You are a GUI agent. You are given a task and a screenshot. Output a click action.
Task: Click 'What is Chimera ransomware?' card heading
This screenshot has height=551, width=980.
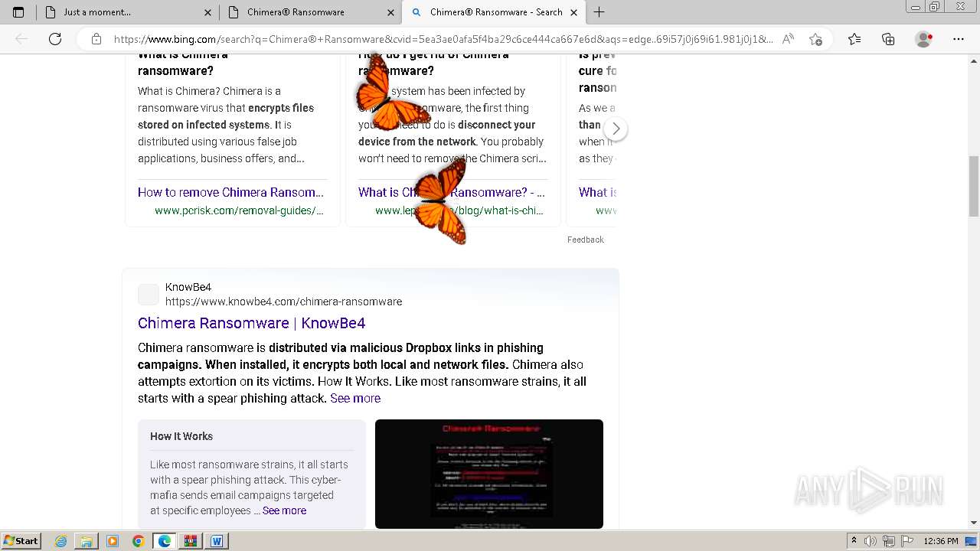(x=182, y=62)
